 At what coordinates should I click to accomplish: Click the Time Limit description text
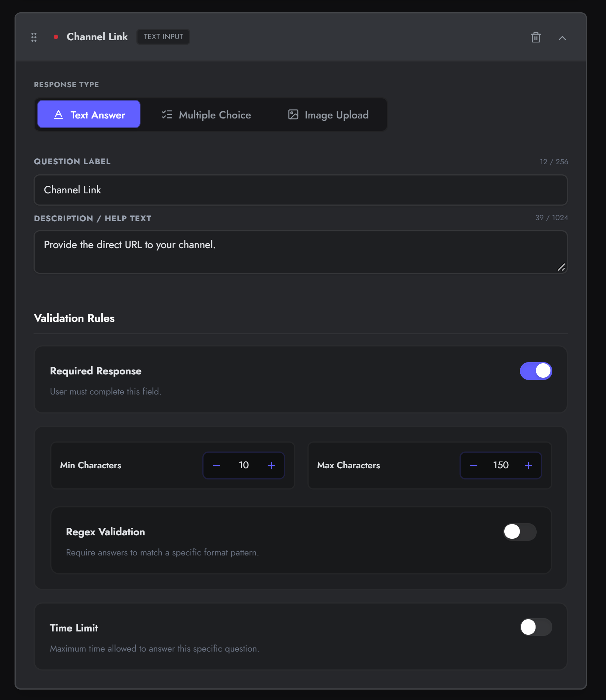[x=154, y=649]
